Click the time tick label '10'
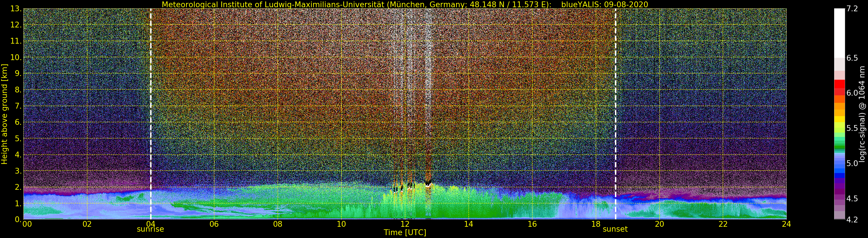This screenshot has width=868, height=238. click(341, 224)
